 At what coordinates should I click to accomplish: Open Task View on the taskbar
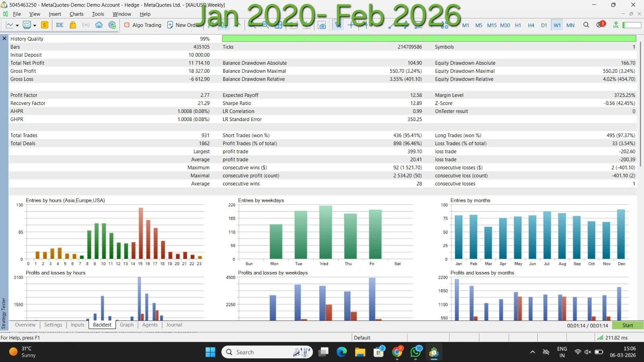323,352
